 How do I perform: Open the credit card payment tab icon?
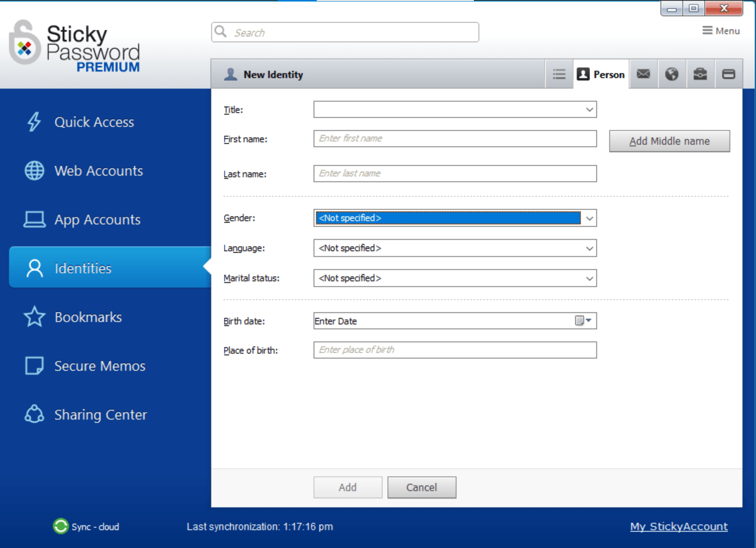click(x=728, y=74)
